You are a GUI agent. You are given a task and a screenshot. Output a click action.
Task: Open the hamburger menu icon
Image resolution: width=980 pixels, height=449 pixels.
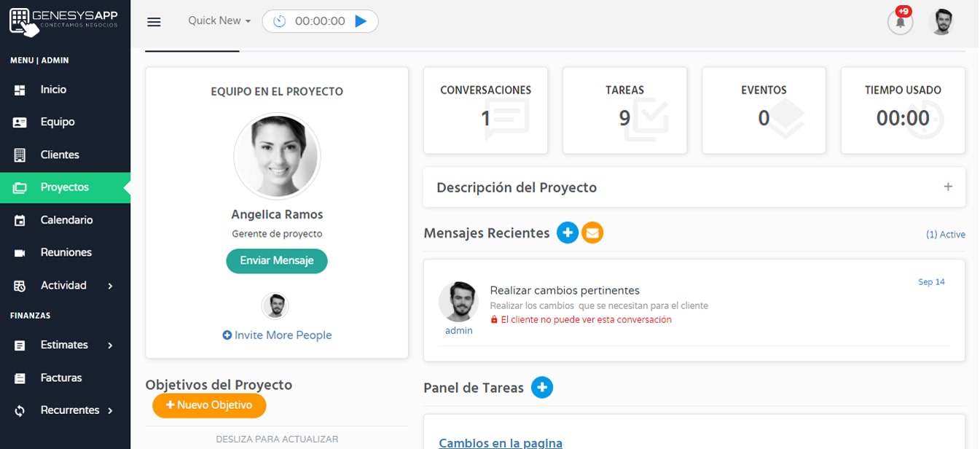coord(154,22)
